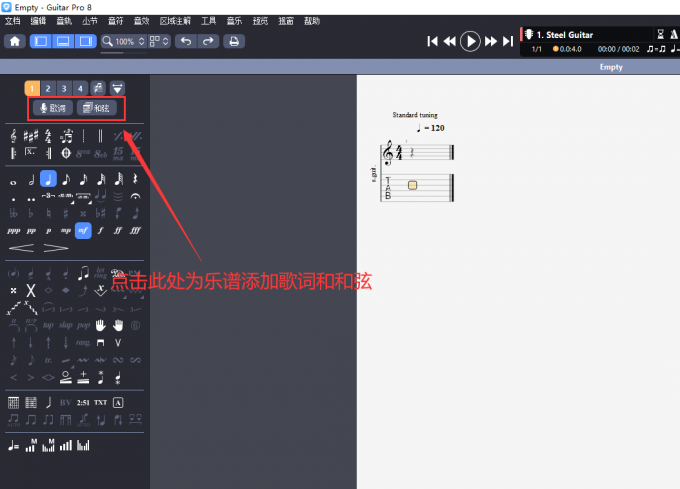This screenshot has width=680, height=489.
Task: Click the 和弦 chord button
Action: coord(97,108)
